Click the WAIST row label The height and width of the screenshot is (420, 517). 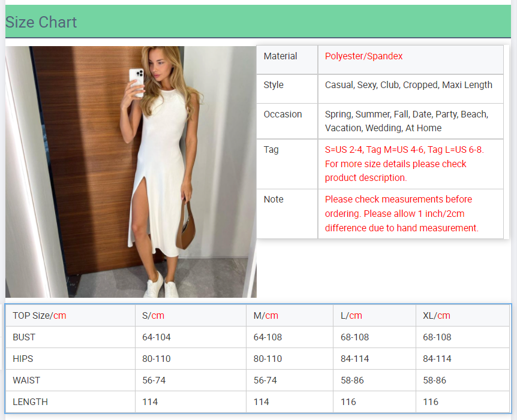click(26, 380)
